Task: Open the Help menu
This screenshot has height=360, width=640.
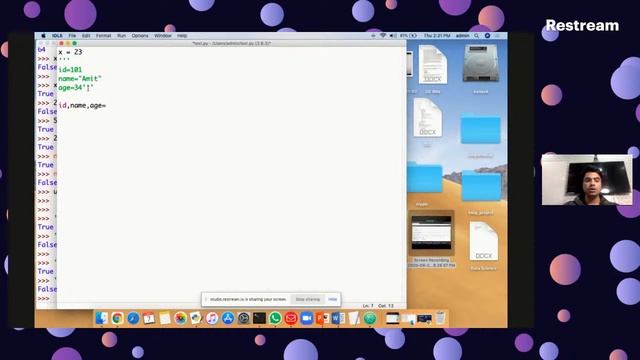Action: pyautogui.click(x=182, y=36)
